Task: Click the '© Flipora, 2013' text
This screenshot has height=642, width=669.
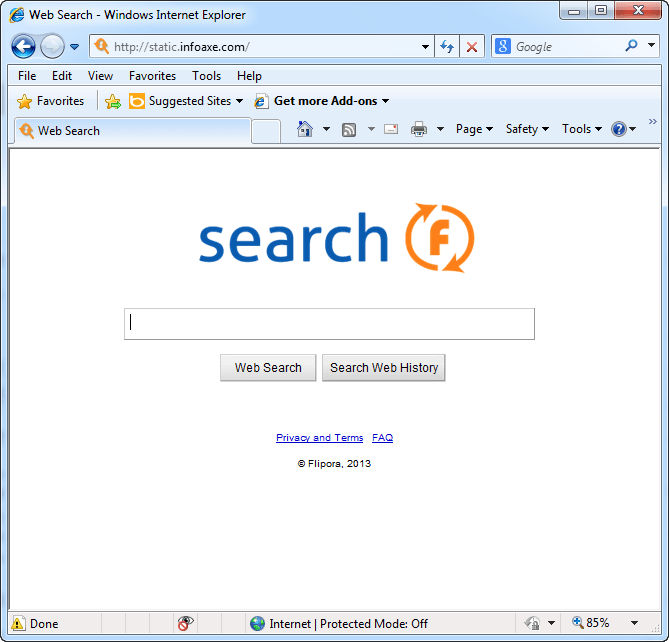Action: coord(334,464)
